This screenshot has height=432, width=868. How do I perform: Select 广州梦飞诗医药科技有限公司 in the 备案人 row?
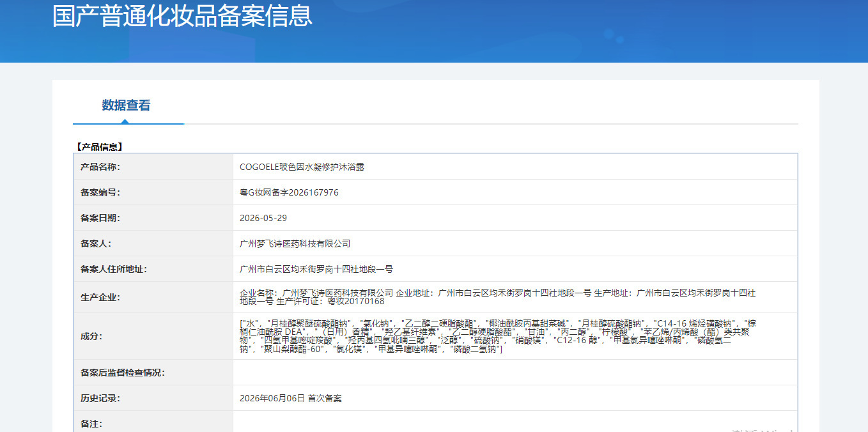tap(295, 243)
